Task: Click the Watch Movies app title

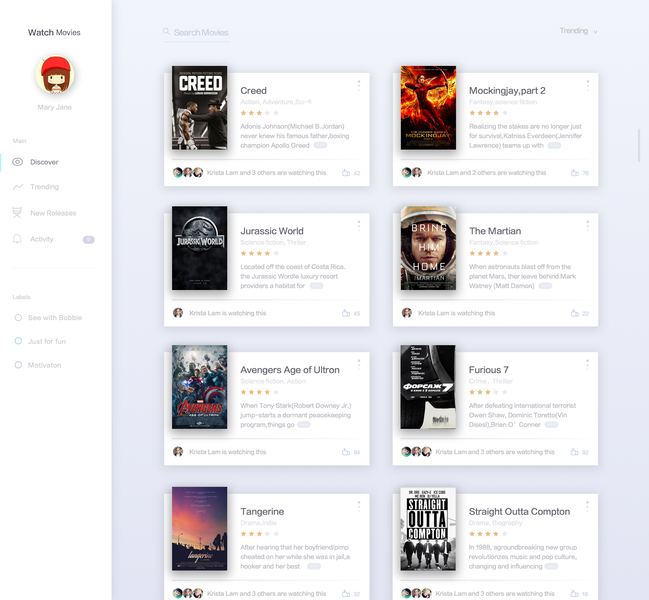Action: [54, 32]
